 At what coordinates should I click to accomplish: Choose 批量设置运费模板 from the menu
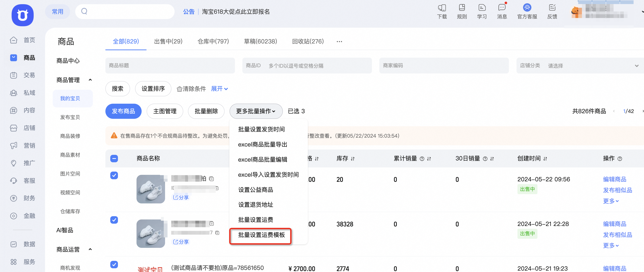pyautogui.click(x=261, y=235)
